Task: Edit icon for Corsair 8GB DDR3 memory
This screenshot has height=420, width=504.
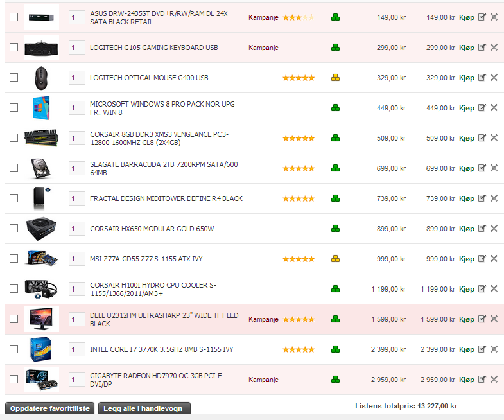Action: point(482,138)
